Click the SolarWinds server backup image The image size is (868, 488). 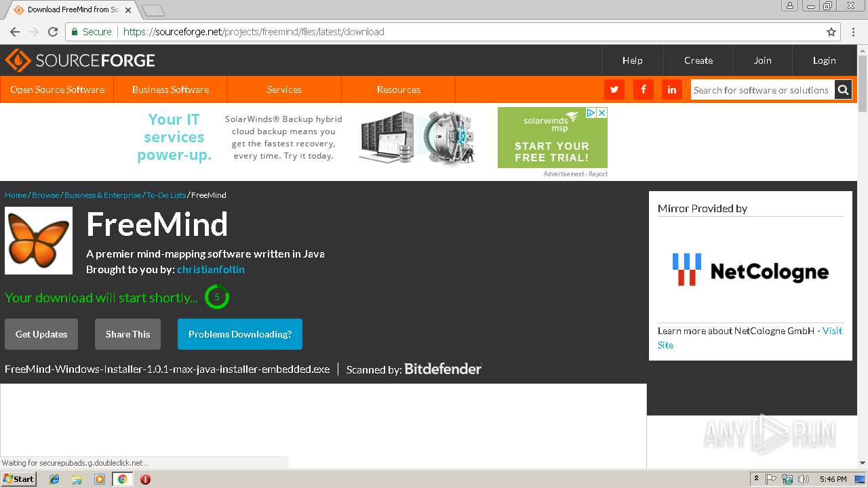(417, 138)
